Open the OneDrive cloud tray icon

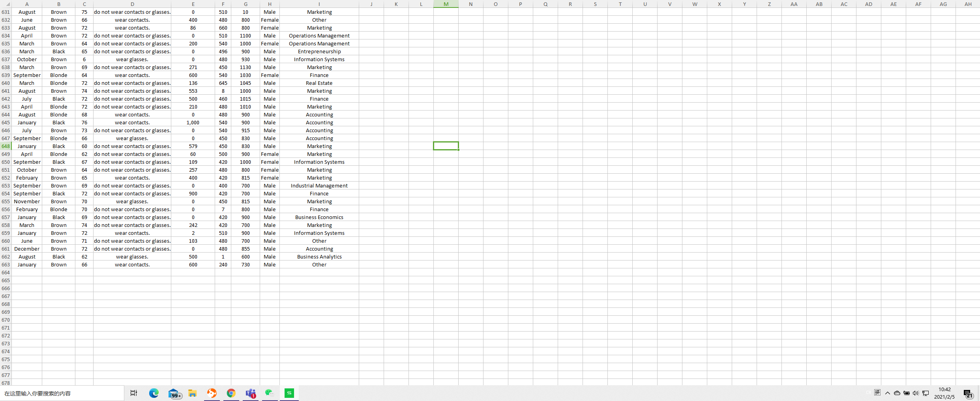(897, 393)
